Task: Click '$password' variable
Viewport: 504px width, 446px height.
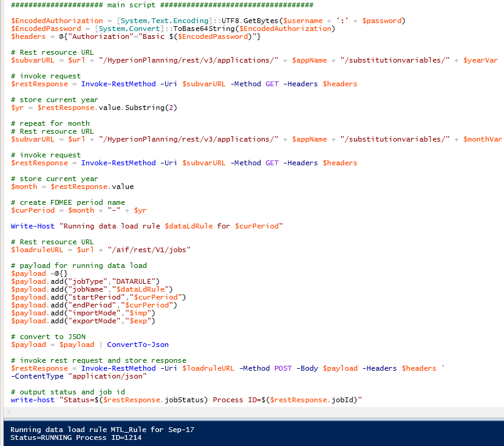Action: (382, 21)
